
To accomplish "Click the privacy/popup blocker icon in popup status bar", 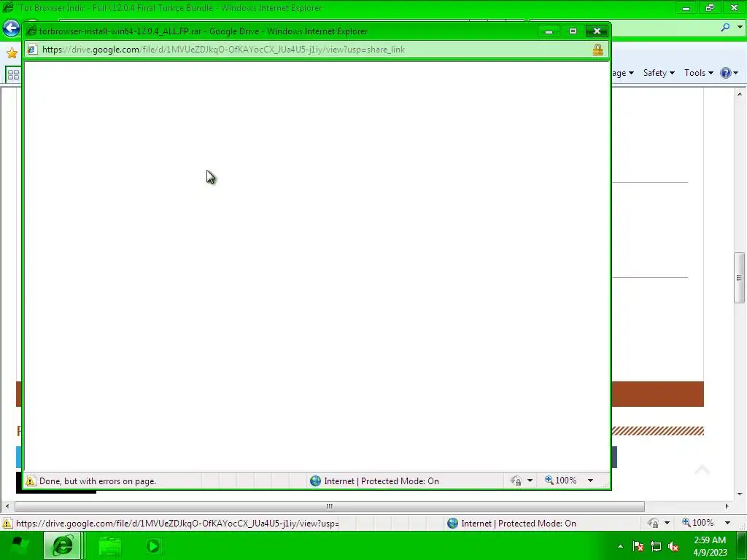I will (x=516, y=481).
